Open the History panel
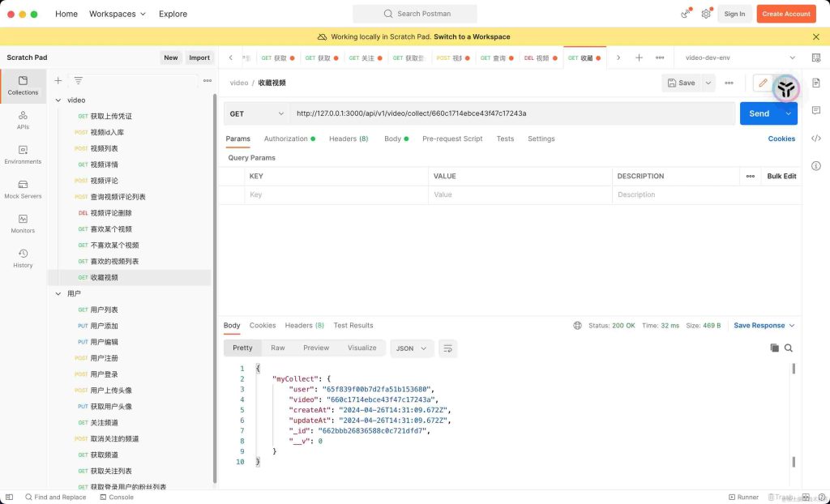The image size is (830, 504). [x=23, y=258]
